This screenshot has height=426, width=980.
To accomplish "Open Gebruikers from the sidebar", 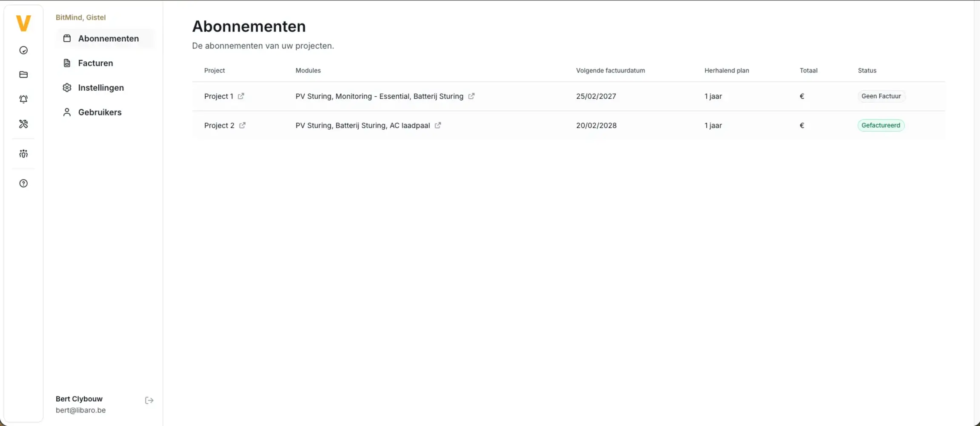I will (99, 112).
